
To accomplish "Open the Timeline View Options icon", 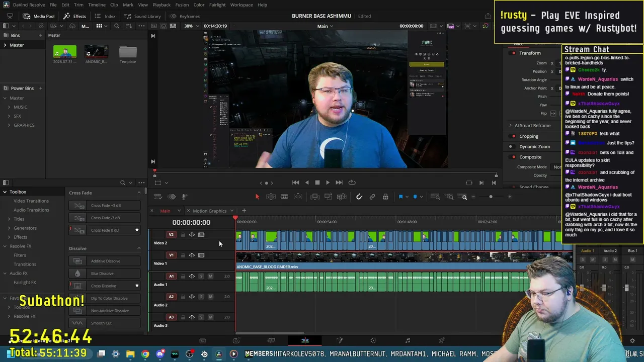I will pyautogui.click(x=157, y=197).
